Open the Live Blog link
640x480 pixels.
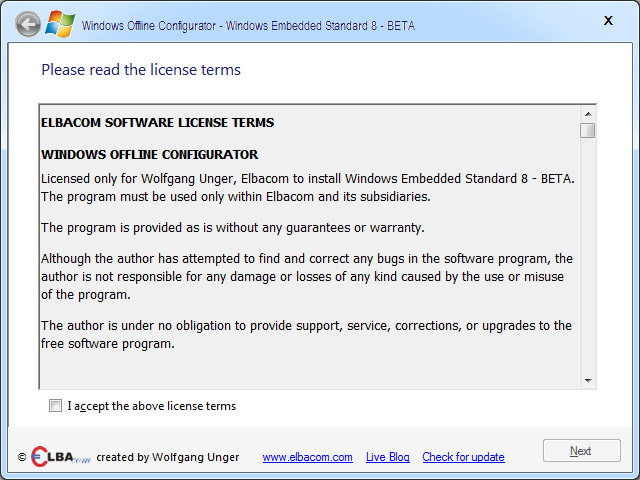(x=388, y=457)
